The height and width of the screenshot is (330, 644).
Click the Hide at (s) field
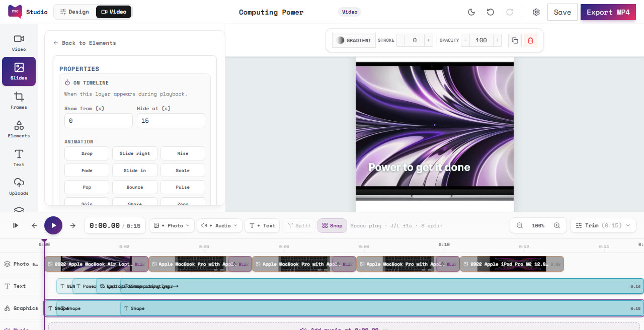click(171, 121)
